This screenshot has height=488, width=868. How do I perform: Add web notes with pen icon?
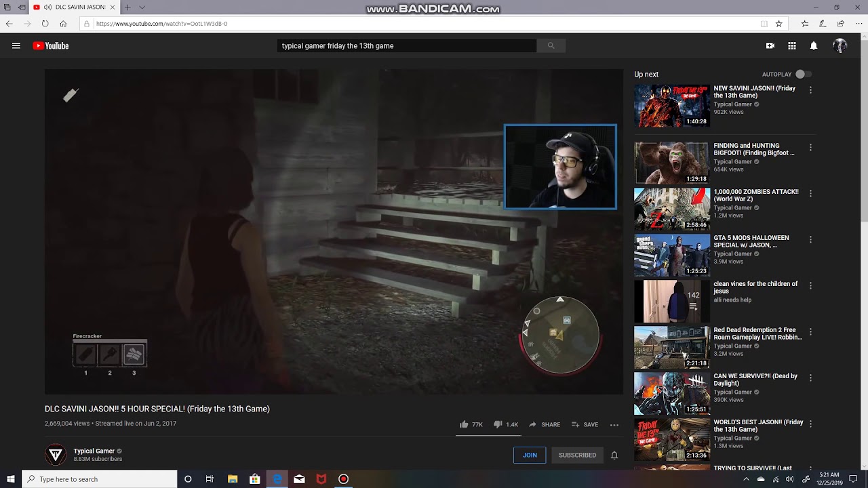pos(822,24)
